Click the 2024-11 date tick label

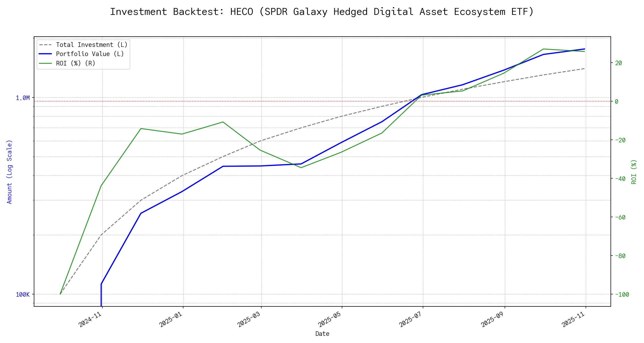pyautogui.click(x=90, y=320)
